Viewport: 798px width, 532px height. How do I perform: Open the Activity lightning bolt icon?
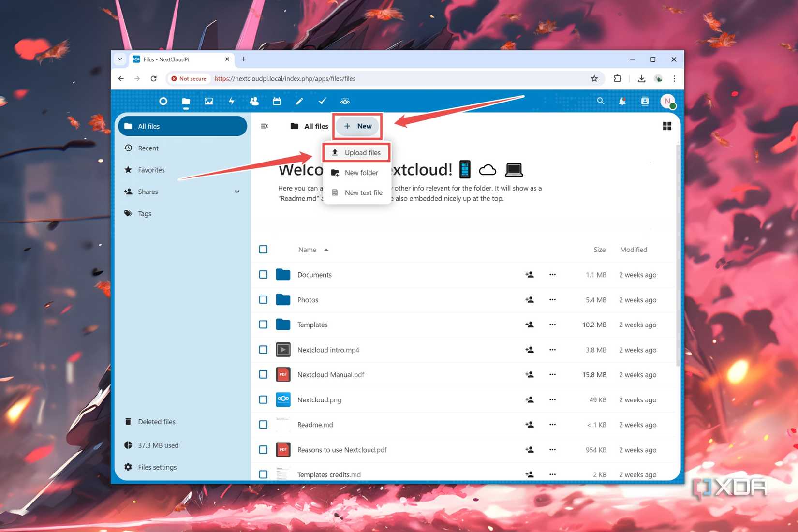click(x=231, y=101)
